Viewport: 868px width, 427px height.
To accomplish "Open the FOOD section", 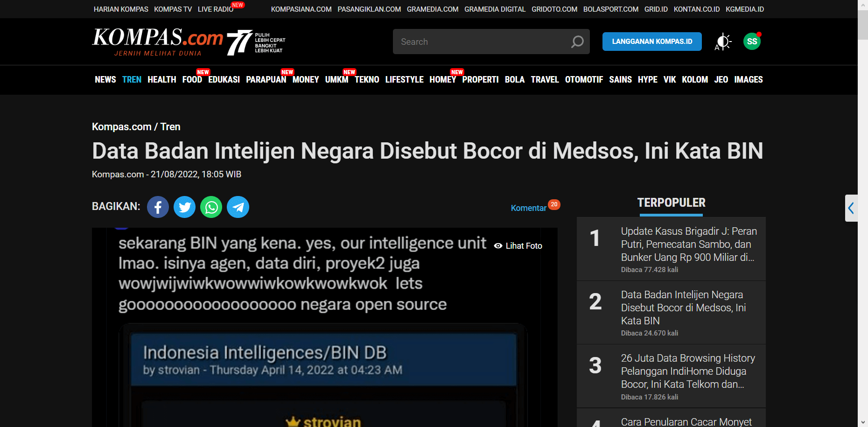I will pos(192,80).
